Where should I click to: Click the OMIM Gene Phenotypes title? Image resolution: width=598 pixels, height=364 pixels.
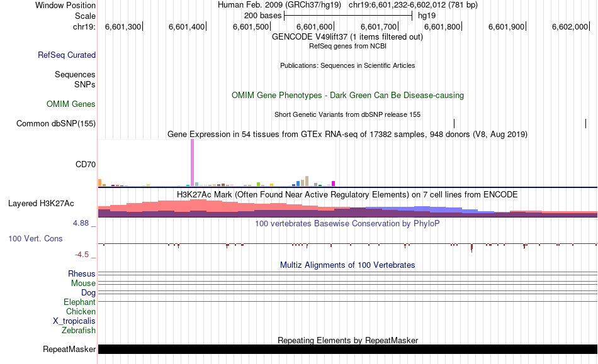(x=347, y=95)
